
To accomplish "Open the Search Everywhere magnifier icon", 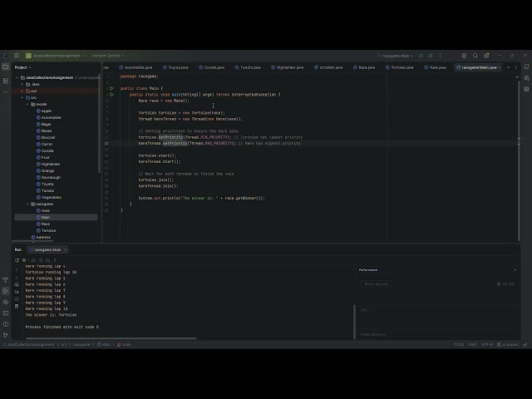I will [475, 56].
